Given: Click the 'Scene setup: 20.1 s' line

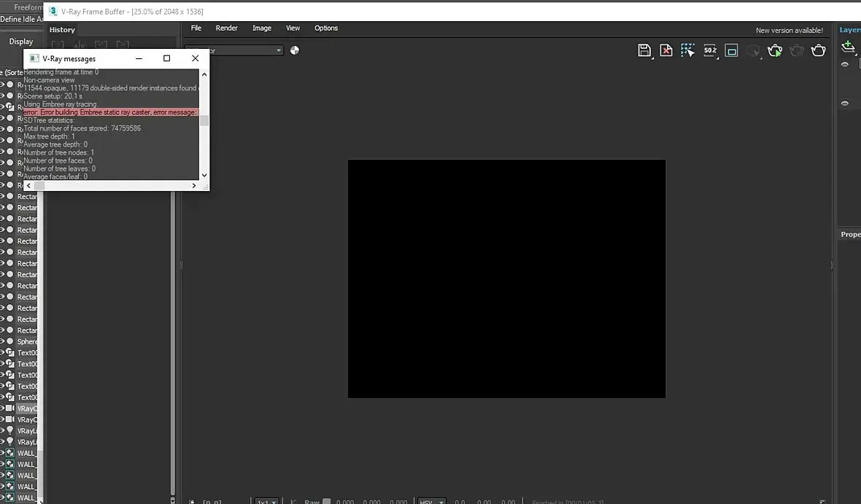Looking at the screenshot, I should click(x=53, y=96).
